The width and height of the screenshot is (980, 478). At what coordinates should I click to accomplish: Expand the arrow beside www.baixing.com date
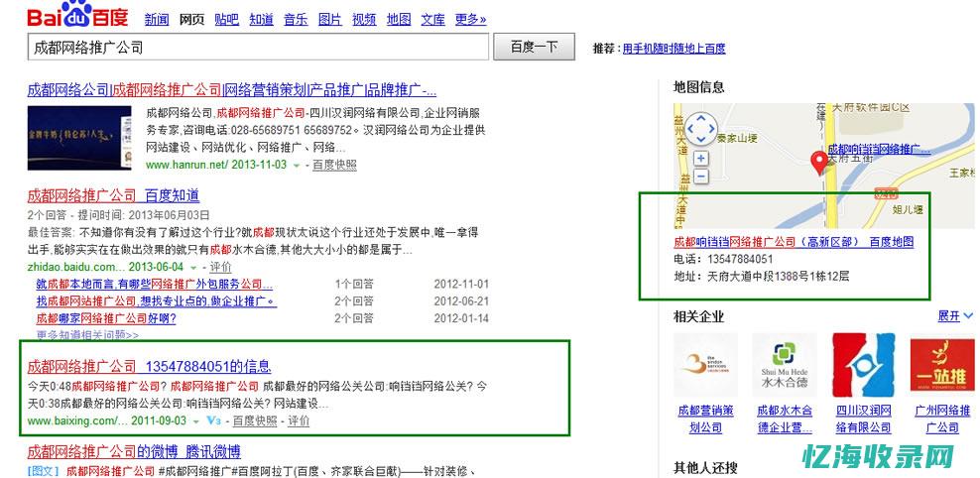click(196, 421)
